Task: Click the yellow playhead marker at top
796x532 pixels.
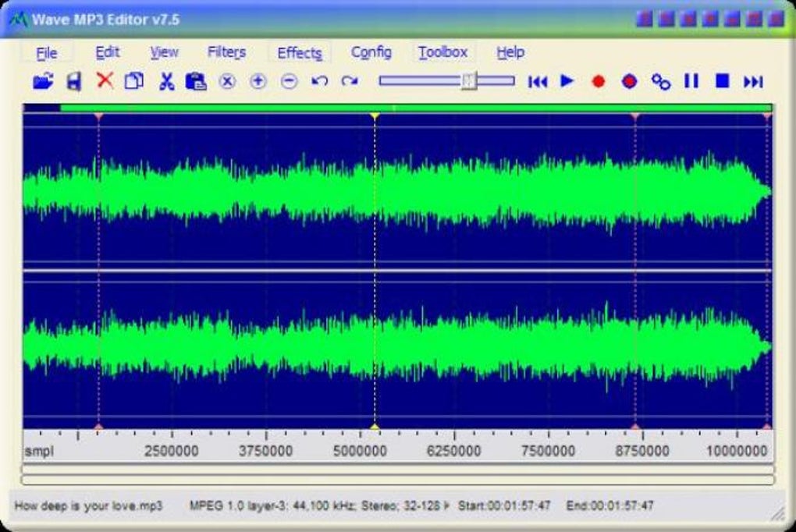Action: click(x=375, y=116)
